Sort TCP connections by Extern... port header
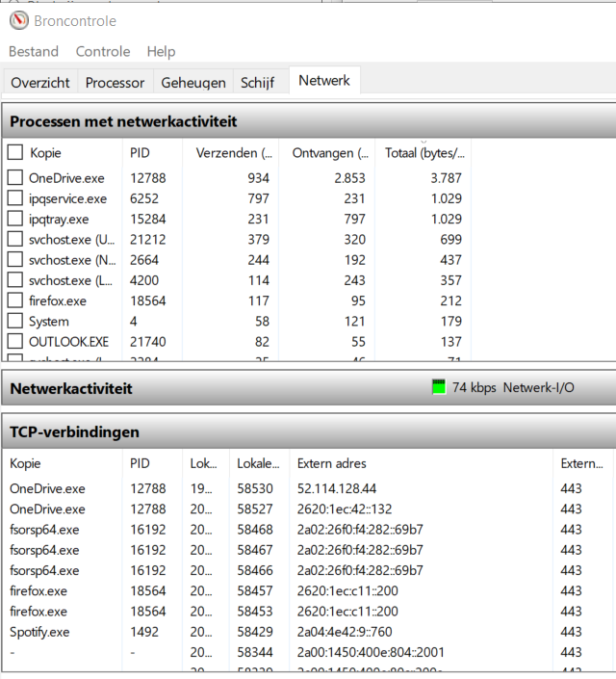Screen dimensions: 616x679 coord(582,463)
